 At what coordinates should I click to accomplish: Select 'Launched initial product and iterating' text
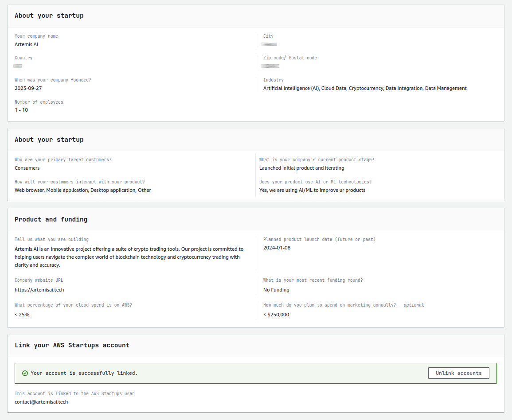pos(302,168)
